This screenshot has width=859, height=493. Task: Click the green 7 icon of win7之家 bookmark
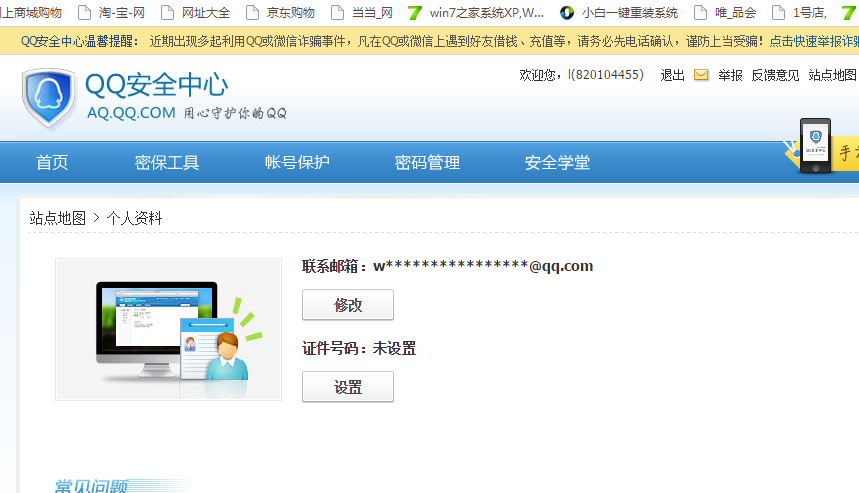coord(415,13)
